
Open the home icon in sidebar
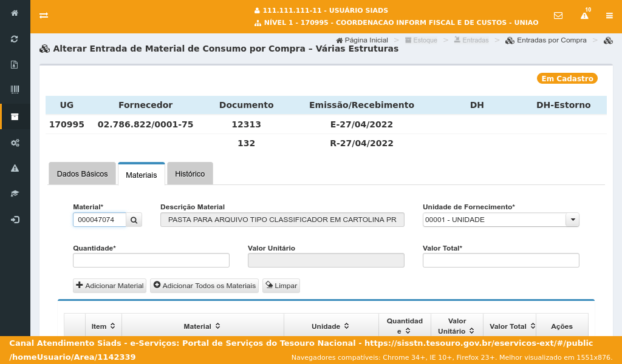(15, 13)
